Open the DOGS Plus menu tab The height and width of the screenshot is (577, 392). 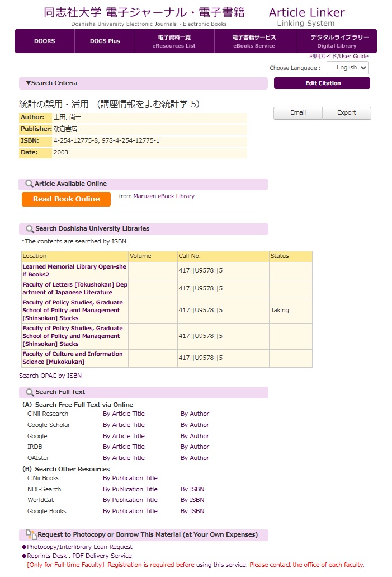(x=105, y=41)
